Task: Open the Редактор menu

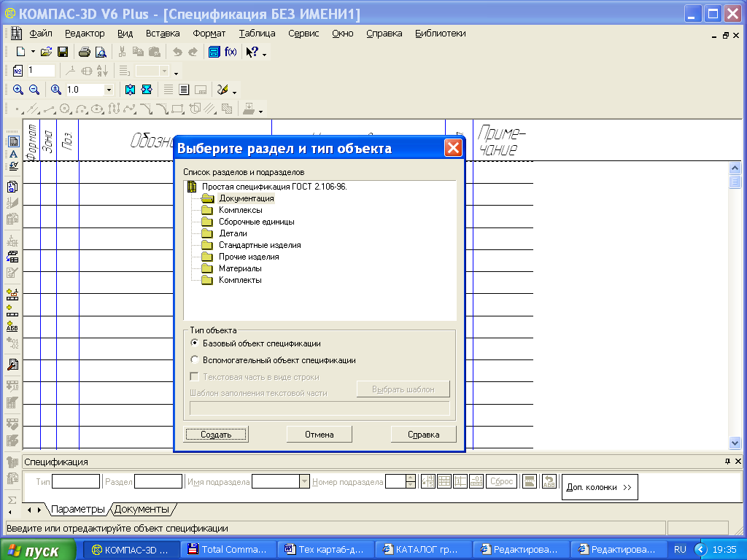Action: tap(85, 34)
